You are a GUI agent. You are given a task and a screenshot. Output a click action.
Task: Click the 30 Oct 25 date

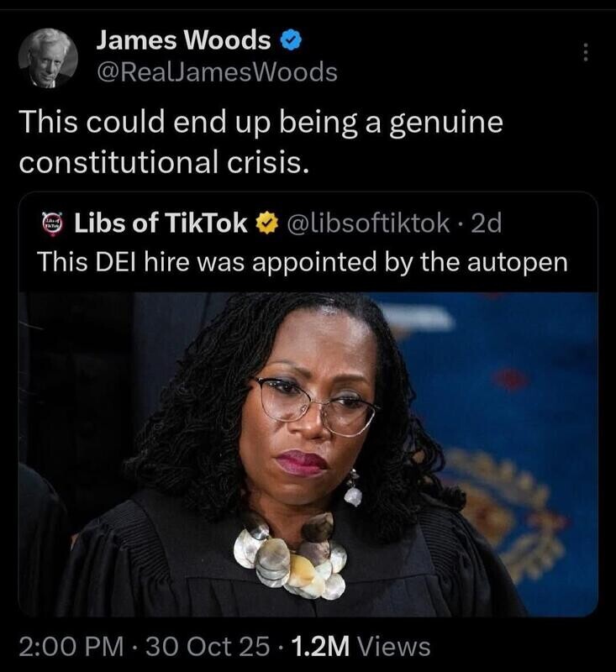(208, 646)
